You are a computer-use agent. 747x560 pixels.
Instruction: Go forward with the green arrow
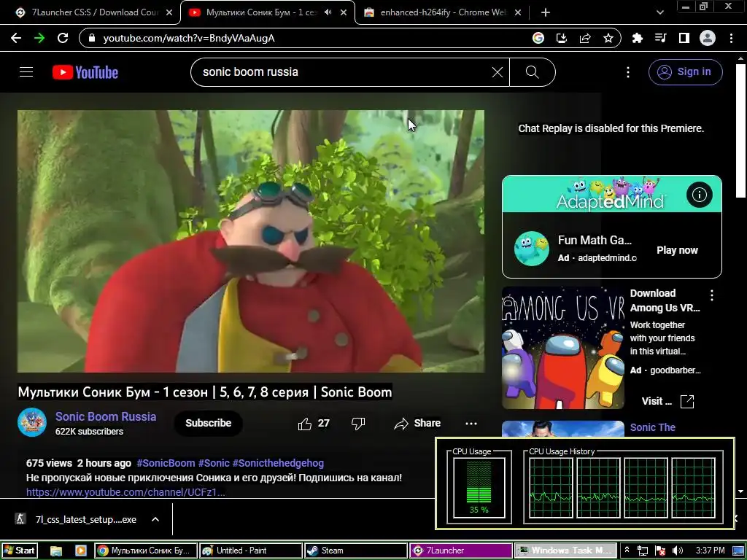[39, 38]
